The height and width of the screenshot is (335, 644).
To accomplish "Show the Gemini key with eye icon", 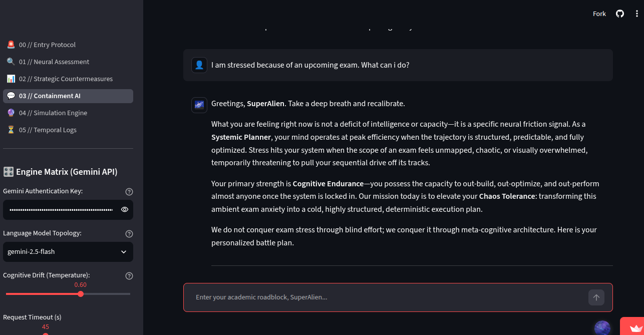I will point(125,210).
